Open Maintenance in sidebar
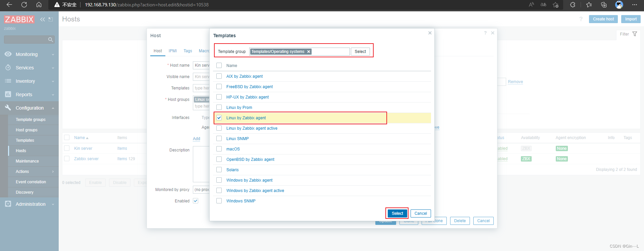This screenshot has width=644, height=251. click(x=27, y=161)
